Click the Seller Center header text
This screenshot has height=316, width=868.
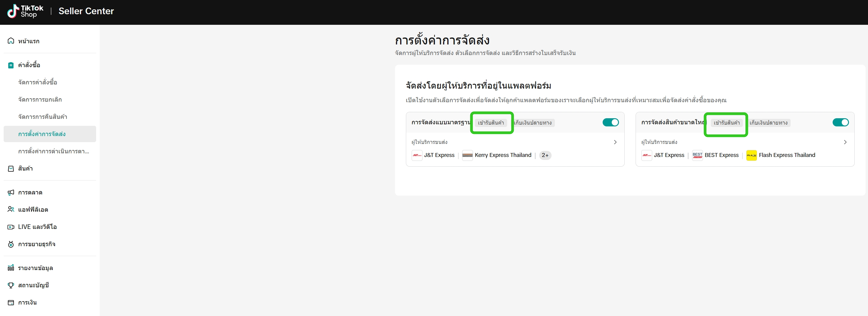(86, 11)
